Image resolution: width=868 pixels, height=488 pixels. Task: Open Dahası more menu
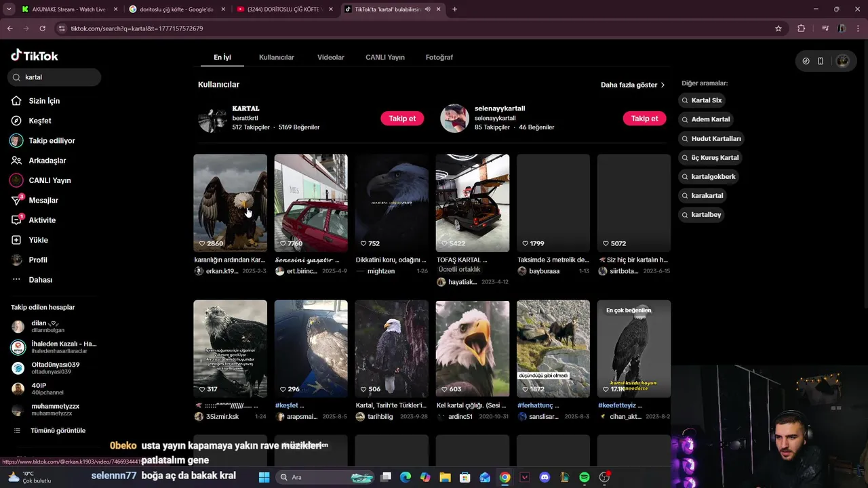coord(40,280)
